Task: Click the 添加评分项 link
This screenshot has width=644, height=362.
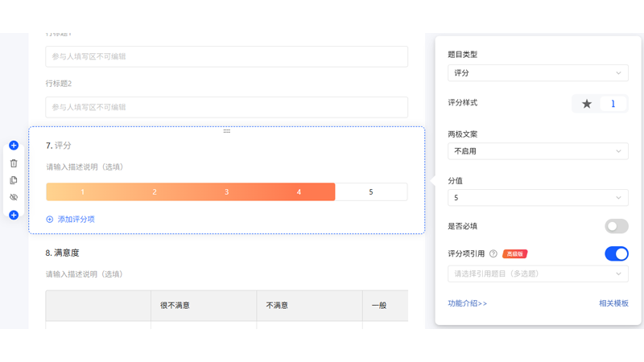Action: 76,220
